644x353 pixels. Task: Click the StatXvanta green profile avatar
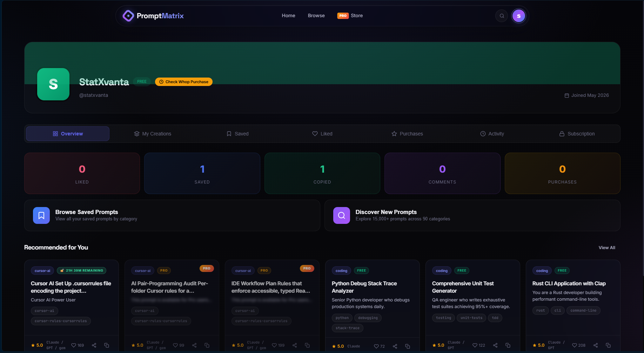53,84
